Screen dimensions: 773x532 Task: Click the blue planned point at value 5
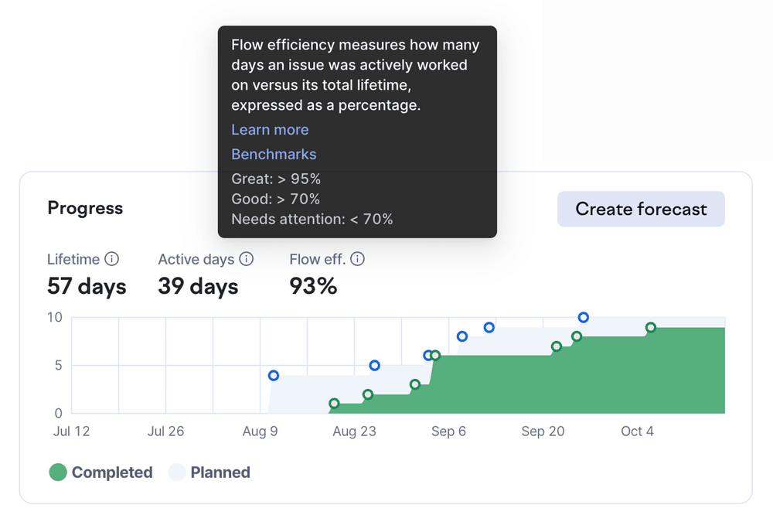375,366
